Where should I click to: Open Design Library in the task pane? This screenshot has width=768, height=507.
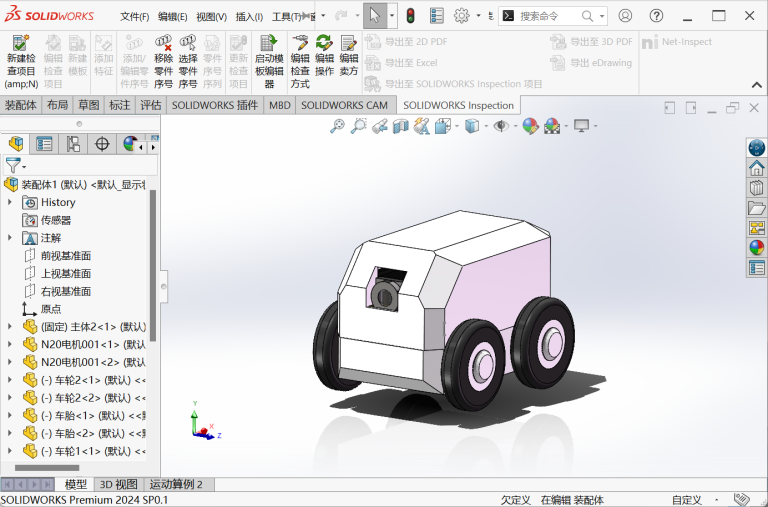click(x=757, y=188)
